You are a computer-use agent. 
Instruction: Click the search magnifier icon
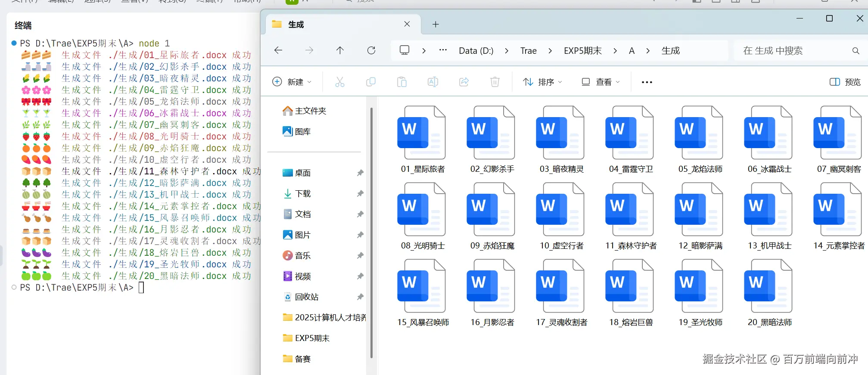point(856,51)
